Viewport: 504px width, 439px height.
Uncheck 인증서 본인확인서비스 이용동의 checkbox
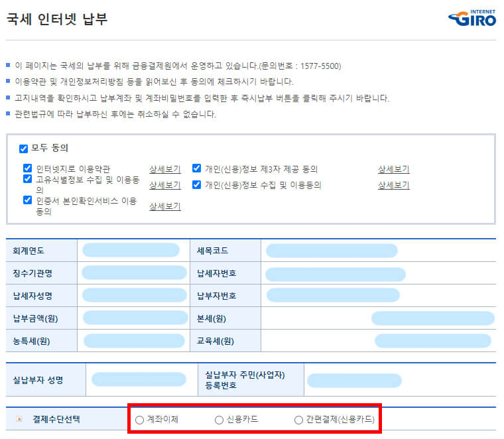28,200
